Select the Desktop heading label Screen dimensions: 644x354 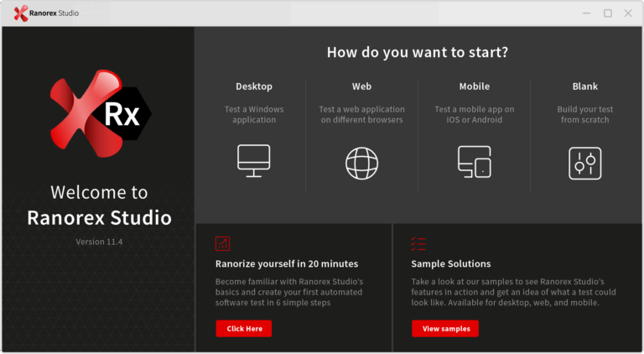tap(253, 86)
